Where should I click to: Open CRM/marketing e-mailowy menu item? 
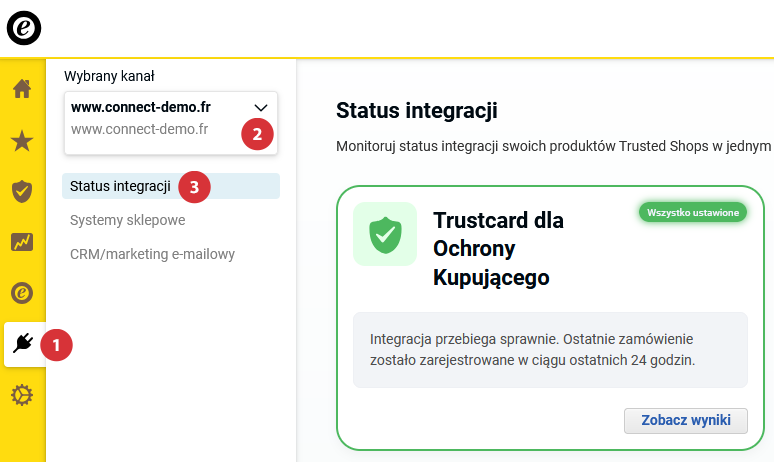(152, 254)
